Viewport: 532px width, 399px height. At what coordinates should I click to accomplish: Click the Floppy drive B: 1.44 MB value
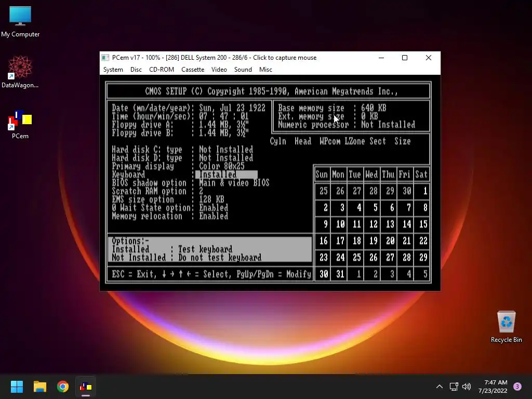pos(224,133)
